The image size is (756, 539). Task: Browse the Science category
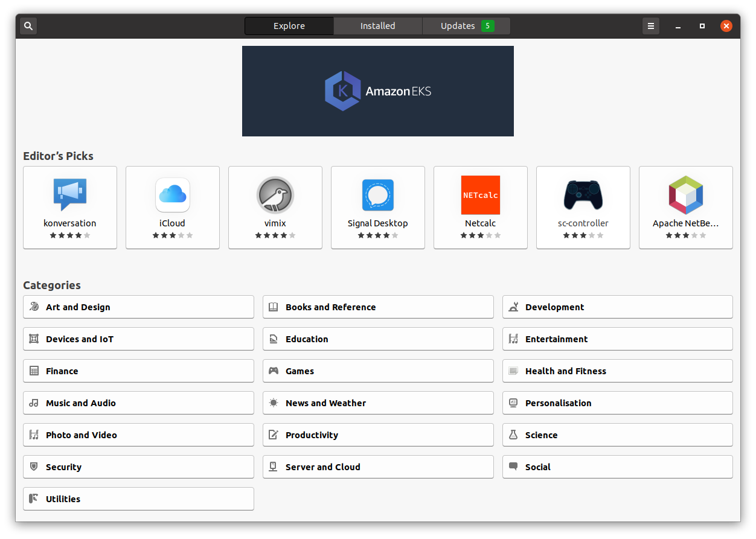pos(618,435)
